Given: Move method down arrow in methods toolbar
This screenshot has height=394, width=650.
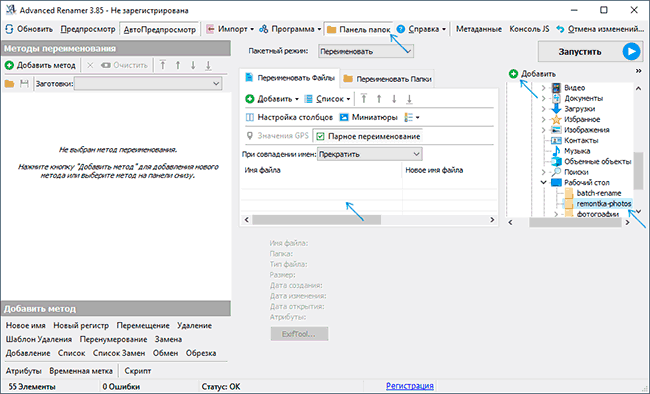Looking at the screenshot, I should click(x=193, y=65).
